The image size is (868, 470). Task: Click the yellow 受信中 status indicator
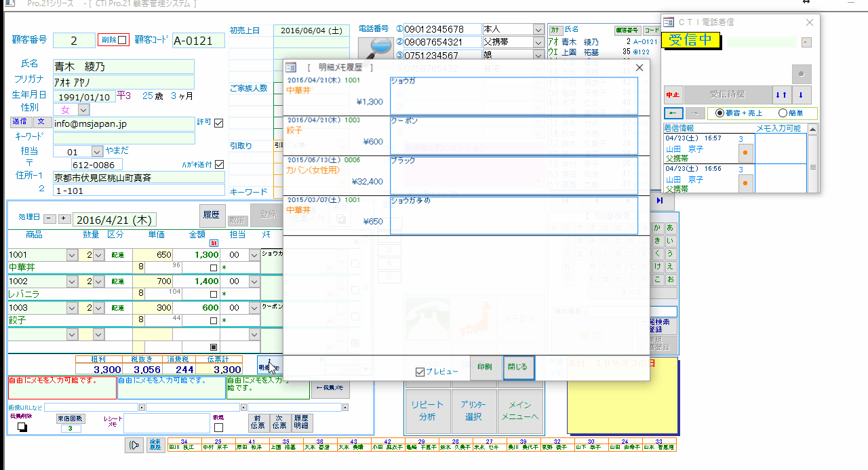pyautogui.click(x=691, y=40)
